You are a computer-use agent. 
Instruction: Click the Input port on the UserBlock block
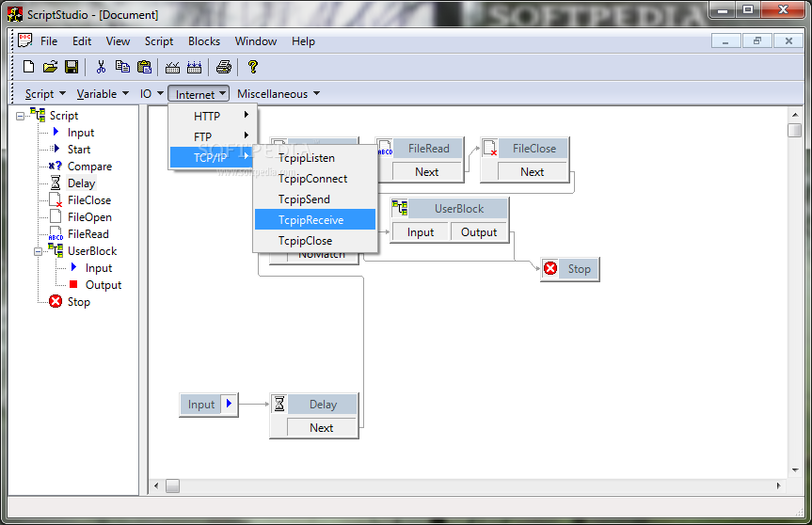coord(420,232)
